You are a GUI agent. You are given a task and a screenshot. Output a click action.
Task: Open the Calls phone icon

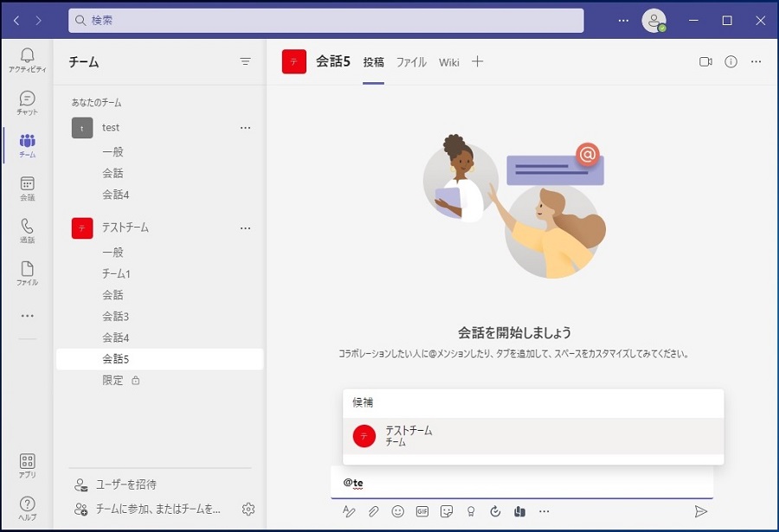point(28,230)
